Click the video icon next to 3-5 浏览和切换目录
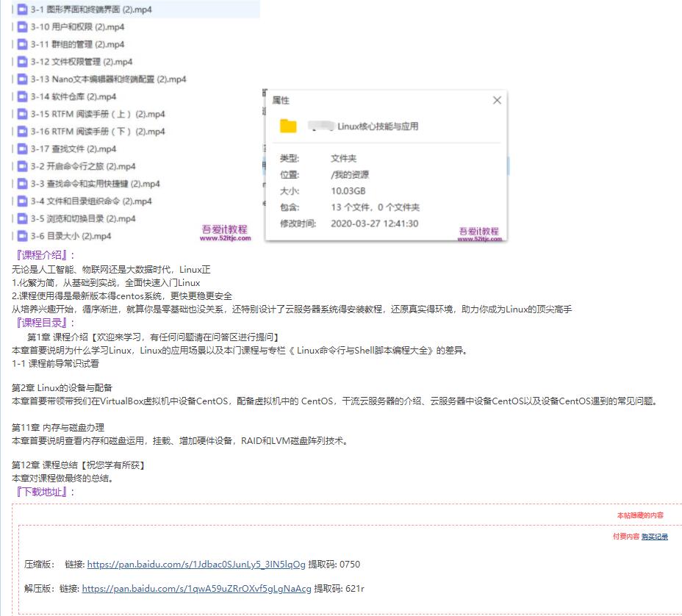Image resolution: width=682 pixels, height=616 pixels. pos(21,218)
